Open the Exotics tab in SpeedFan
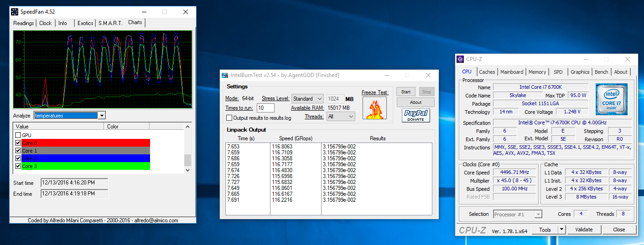 [85, 23]
